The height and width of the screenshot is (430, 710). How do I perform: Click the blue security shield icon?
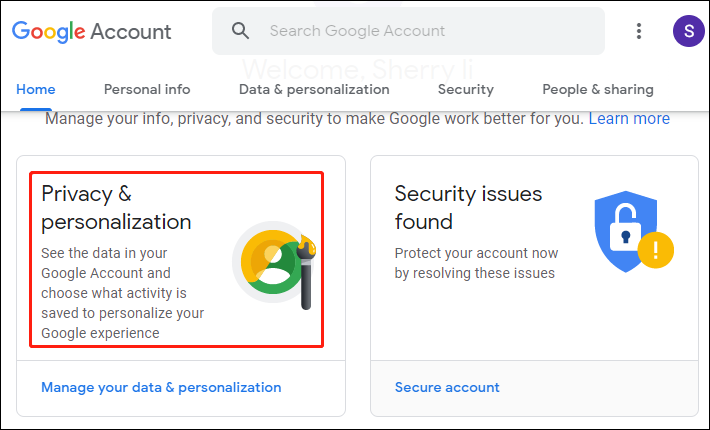pyautogui.click(x=625, y=231)
